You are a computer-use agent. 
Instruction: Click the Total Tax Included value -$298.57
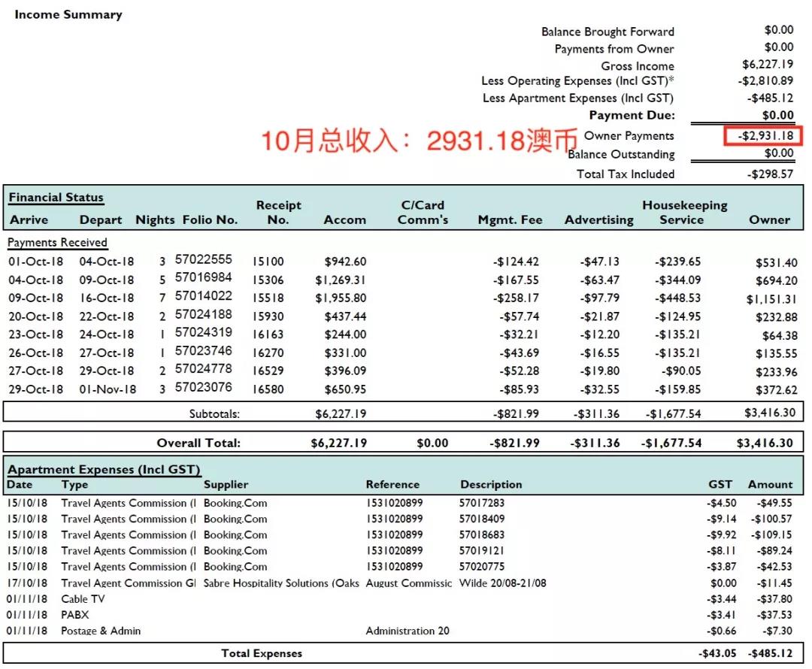(x=770, y=174)
